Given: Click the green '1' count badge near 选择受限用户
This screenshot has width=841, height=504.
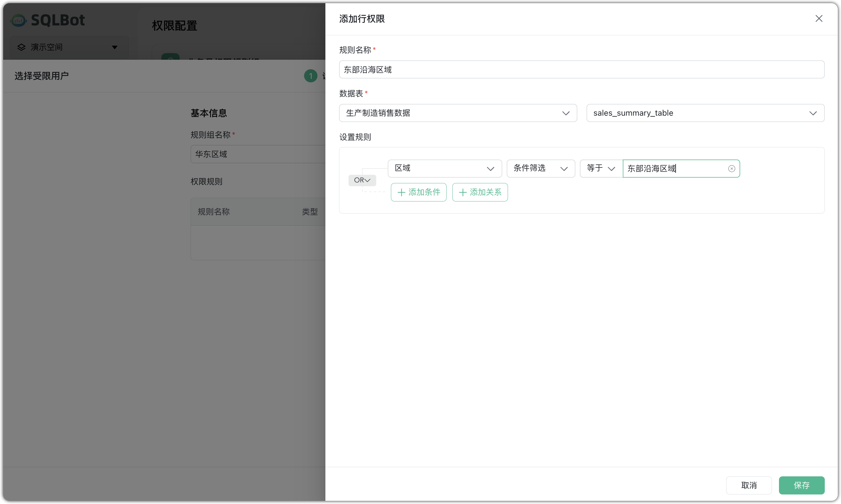Looking at the screenshot, I should point(310,76).
